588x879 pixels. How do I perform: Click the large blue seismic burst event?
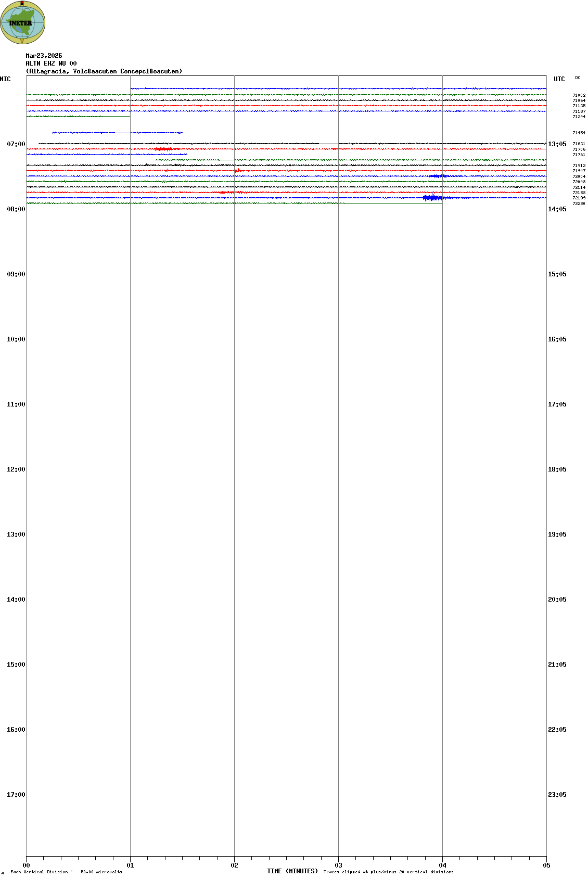tap(432, 198)
